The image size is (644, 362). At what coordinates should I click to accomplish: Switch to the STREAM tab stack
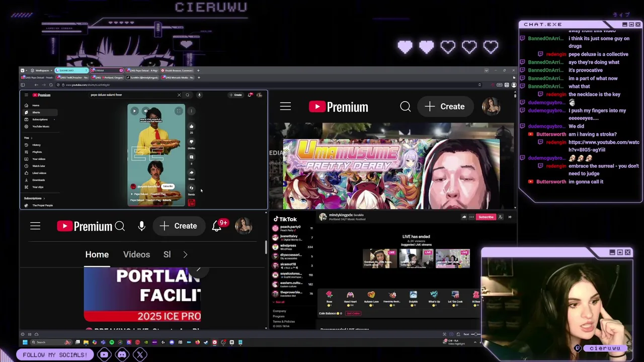pyautogui.click(x=108, y=70)
